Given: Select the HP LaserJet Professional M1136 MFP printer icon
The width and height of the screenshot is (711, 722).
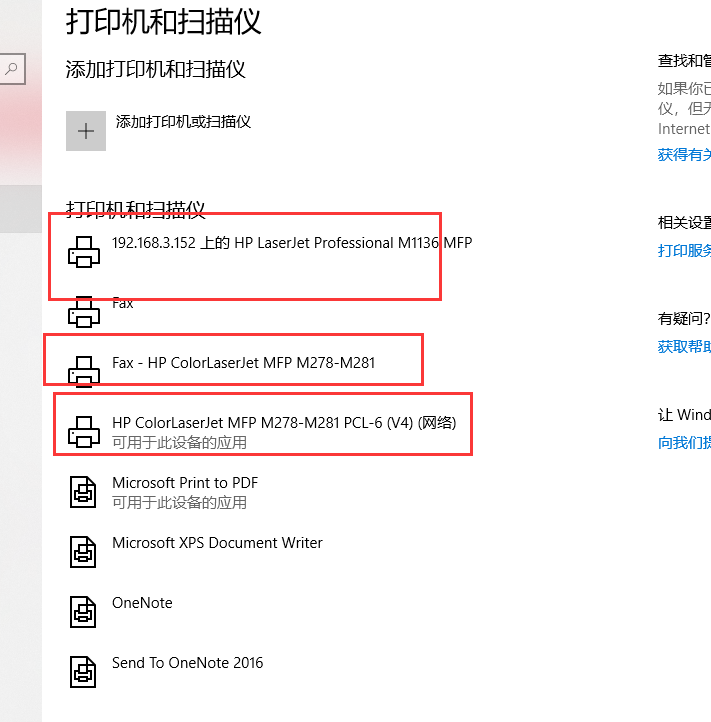Looking at the screenshot, I should 84,252.
